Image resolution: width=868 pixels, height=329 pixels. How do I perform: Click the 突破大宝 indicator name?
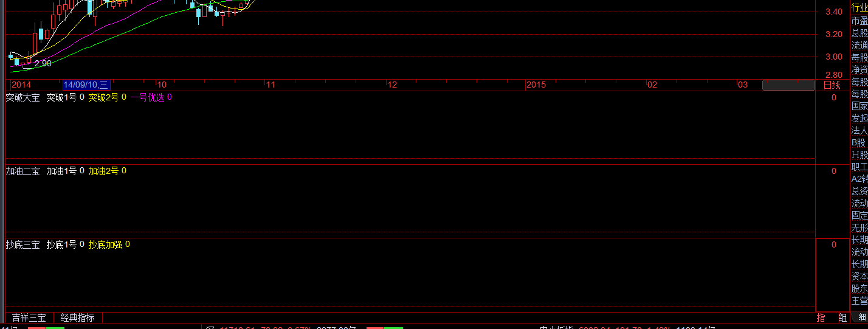[22, 97]
